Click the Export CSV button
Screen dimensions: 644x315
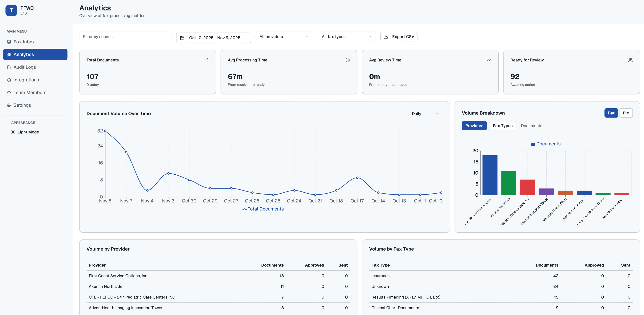398,37
